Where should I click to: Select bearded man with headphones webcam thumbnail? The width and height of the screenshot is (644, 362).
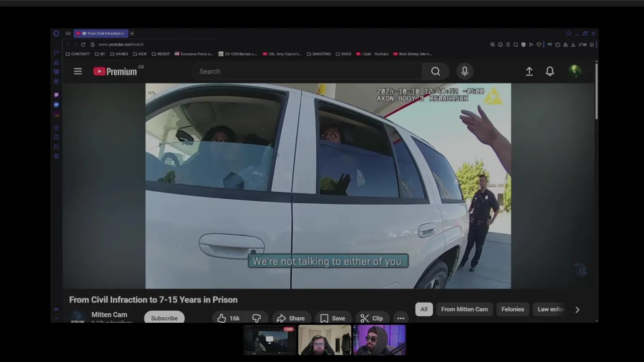[325, 340]
